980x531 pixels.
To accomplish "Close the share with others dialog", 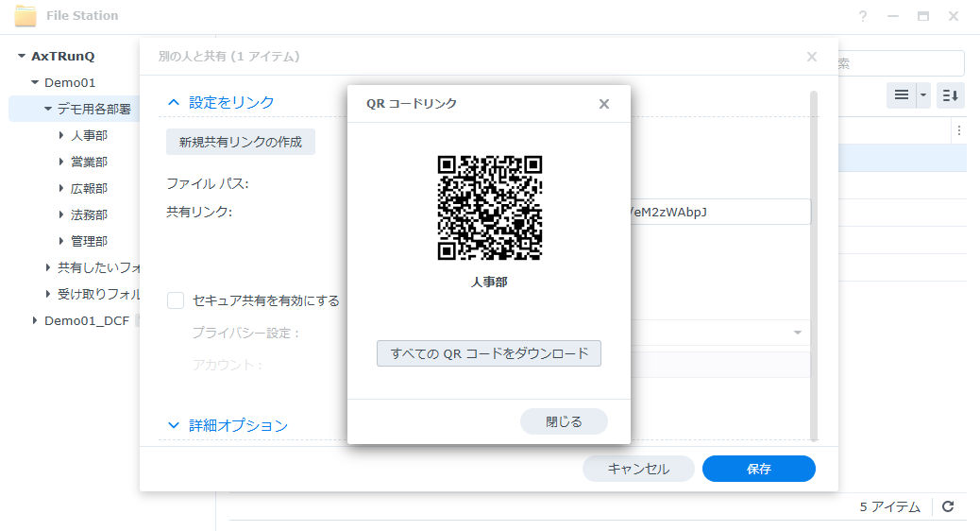I will tap(812, 57).
